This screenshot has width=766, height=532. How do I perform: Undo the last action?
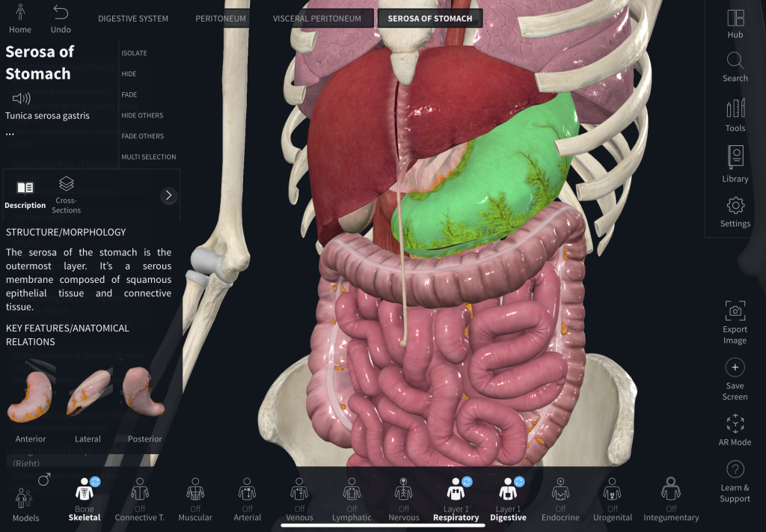click(x=61, y=19)
